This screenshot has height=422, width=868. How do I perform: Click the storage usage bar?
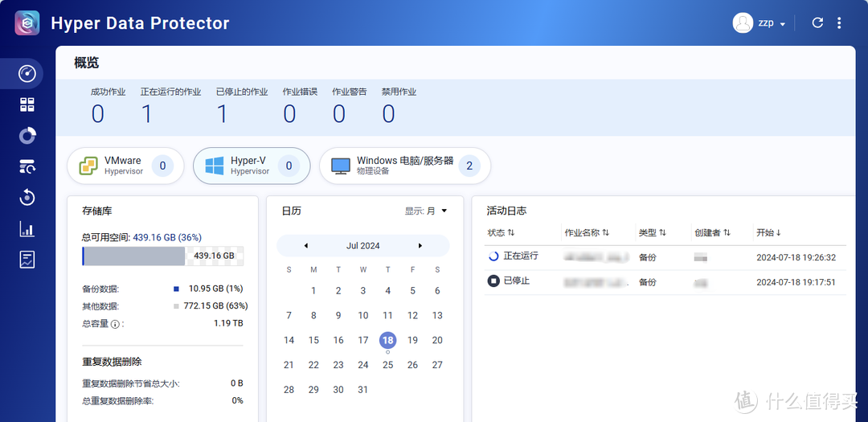[x=162, y=256]
